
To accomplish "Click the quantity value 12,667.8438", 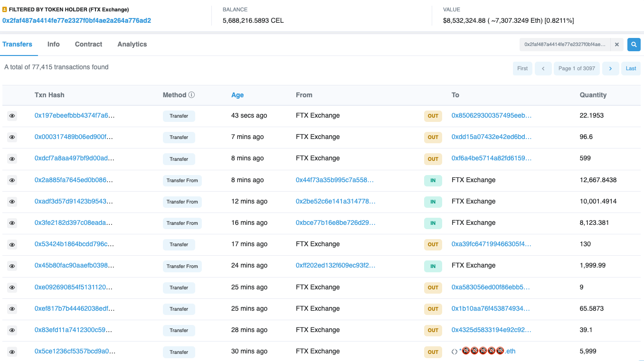I will pos(598,180).
